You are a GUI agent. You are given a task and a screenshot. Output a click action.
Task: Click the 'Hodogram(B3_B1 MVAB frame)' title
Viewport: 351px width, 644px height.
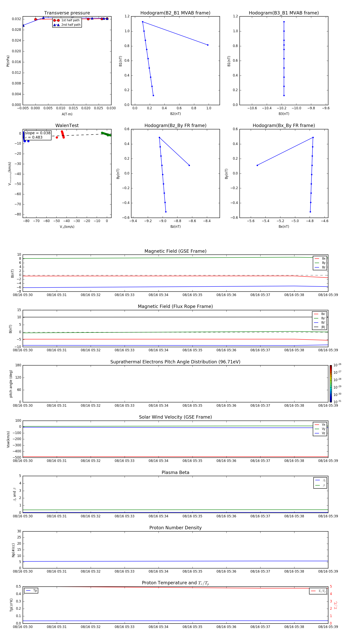coord(284,13)
